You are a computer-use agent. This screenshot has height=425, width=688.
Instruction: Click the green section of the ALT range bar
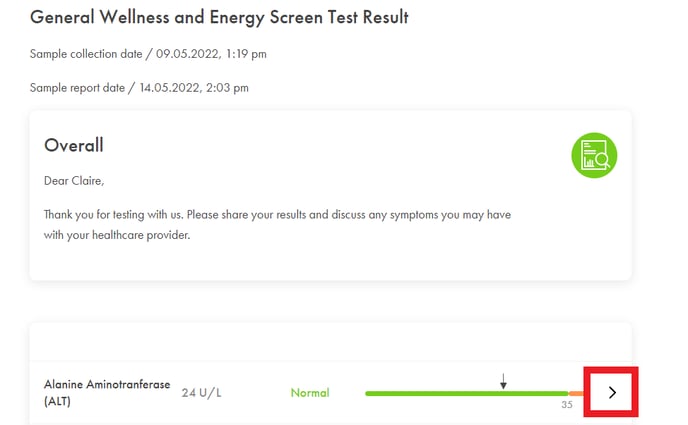click(466, 393)
